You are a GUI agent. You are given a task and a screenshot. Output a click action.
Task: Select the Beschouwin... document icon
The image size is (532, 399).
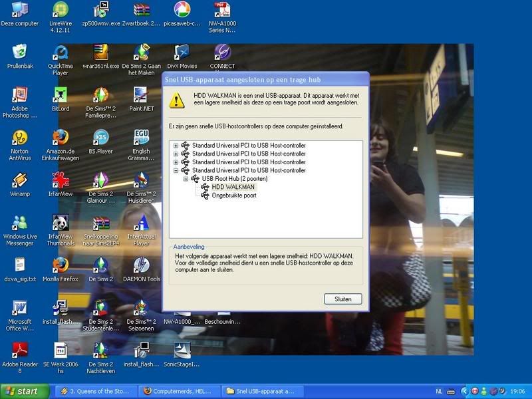pyautogui.click(x=222, y=319)
